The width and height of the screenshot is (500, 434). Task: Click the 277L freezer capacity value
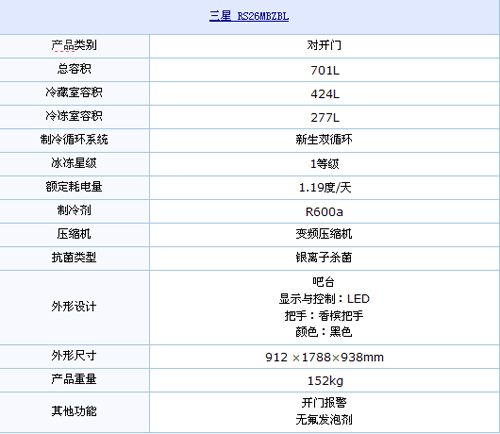[x=325, y=118]
